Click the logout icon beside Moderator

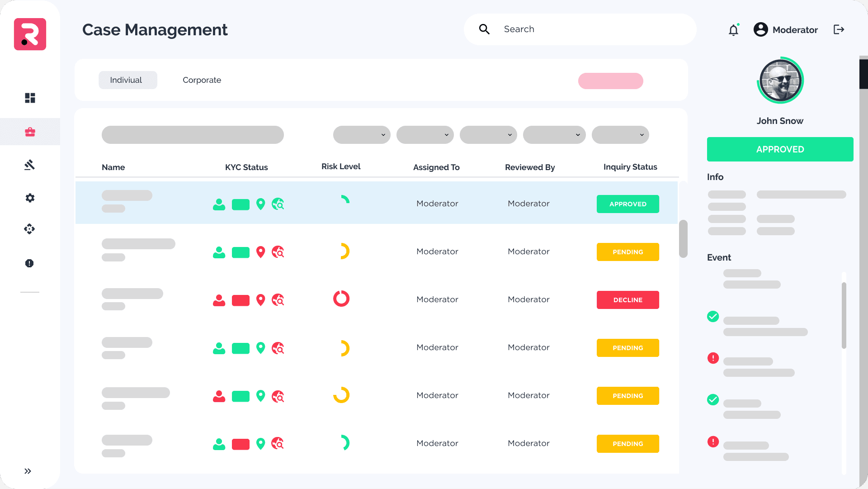tap(839, 30)
